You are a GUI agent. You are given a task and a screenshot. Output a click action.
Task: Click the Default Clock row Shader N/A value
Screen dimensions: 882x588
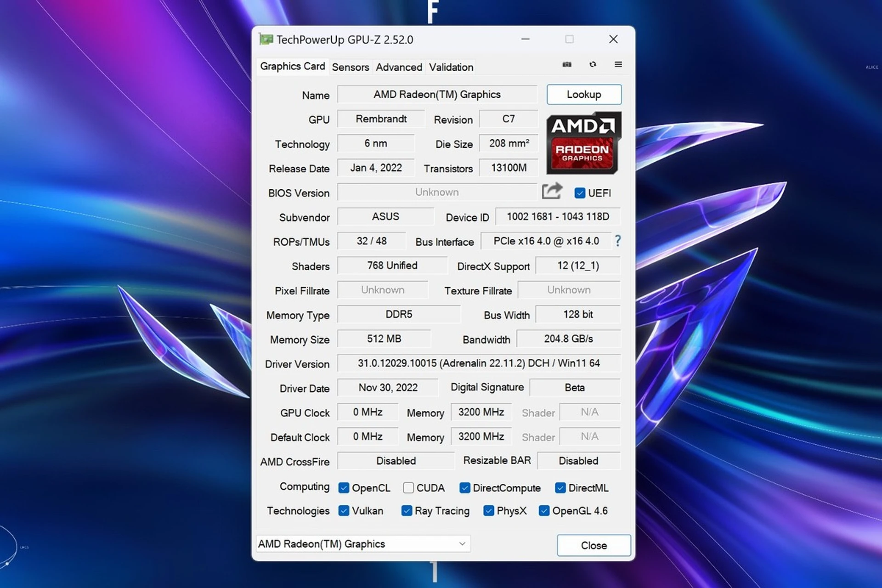pyautogui.click(x=590, y=436)
